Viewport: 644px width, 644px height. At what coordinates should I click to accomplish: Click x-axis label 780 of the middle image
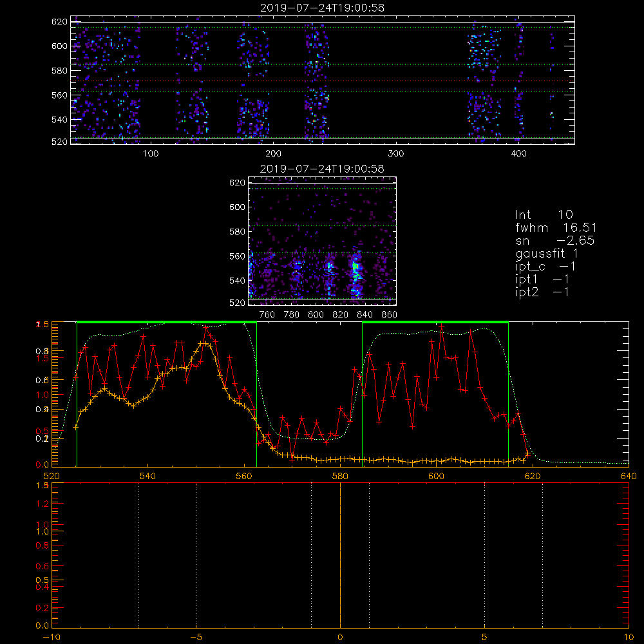[x=292, y=315]
